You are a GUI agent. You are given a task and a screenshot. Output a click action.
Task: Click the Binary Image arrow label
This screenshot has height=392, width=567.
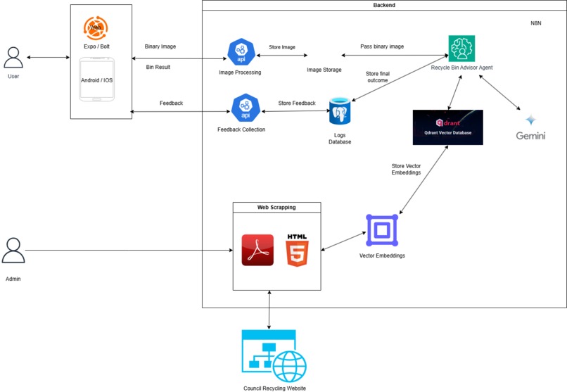(160, 46)
